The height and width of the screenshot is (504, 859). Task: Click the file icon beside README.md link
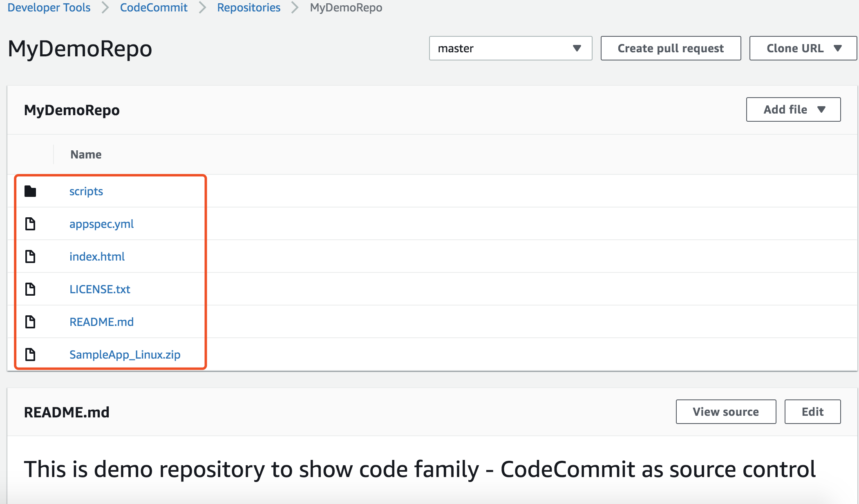[x=30, y=322]
